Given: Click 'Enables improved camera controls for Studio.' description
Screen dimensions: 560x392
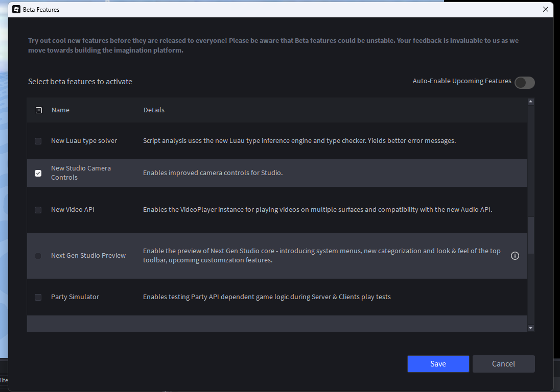Looking at the screenshot, I should tap(213, 173).
